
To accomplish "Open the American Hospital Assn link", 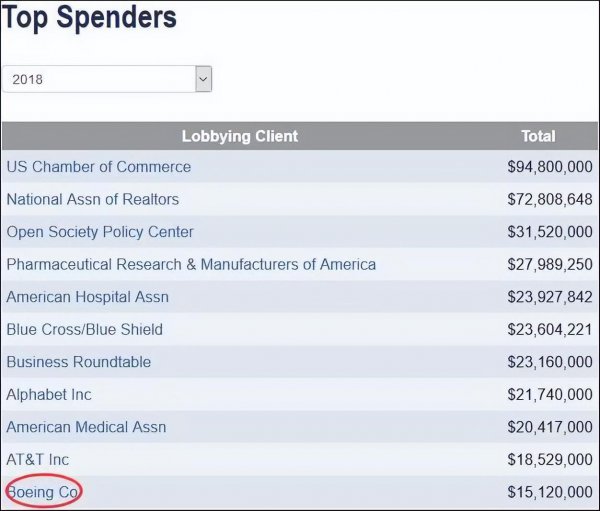I will point(88,297).
